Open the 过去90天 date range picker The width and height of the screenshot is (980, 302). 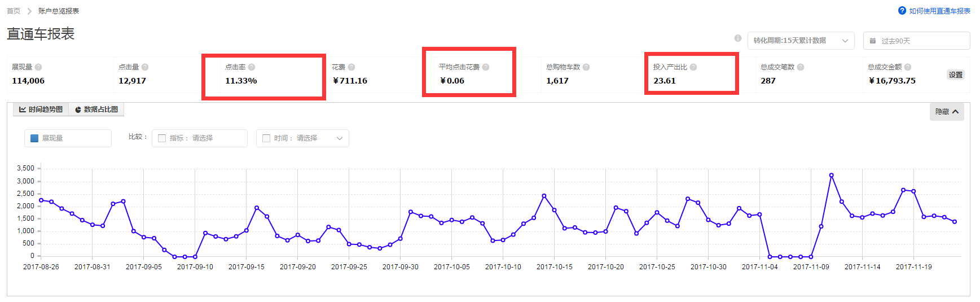[917, 41]
